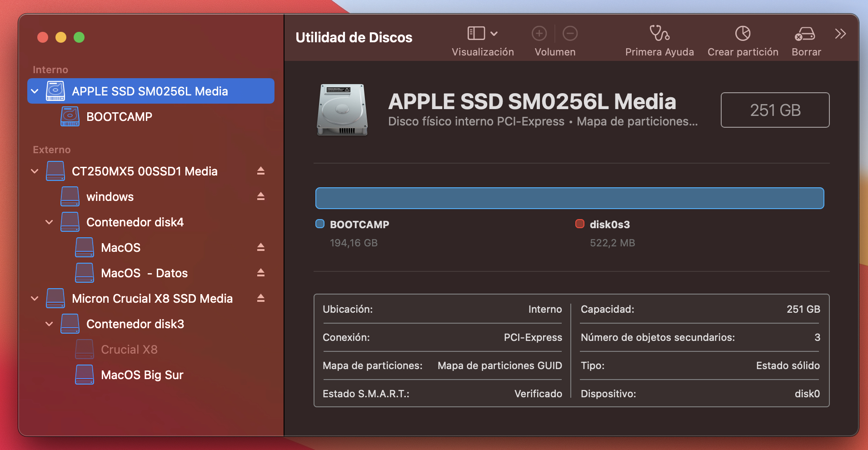Screen dimensions: 868x450
Task: Click the large hard disk image
Action: [342, 110]
